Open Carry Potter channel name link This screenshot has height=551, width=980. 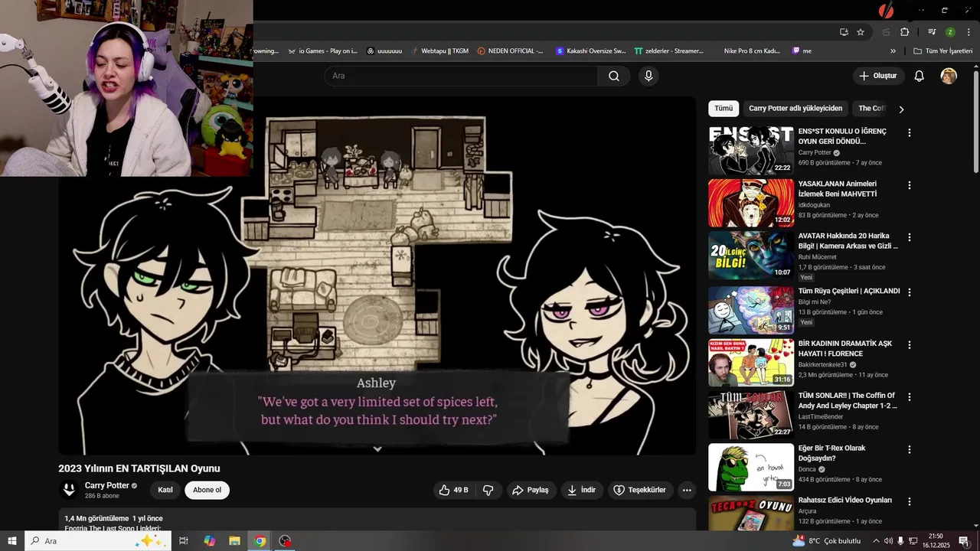pyautogui.click(x=107, y=485)
